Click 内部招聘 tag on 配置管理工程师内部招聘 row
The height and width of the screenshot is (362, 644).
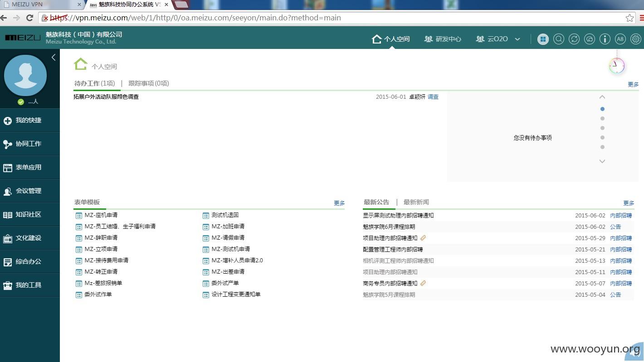[621, 250]
